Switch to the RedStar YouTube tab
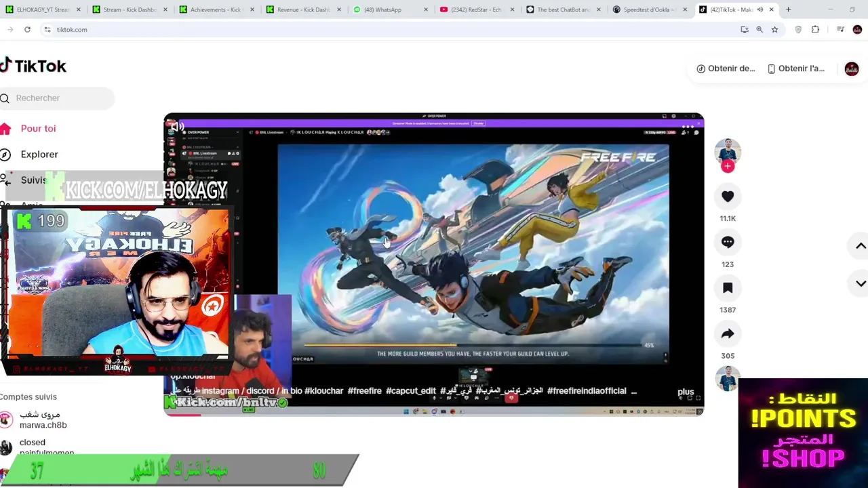Viewport: 868px width, 488px height. [477, 9]
